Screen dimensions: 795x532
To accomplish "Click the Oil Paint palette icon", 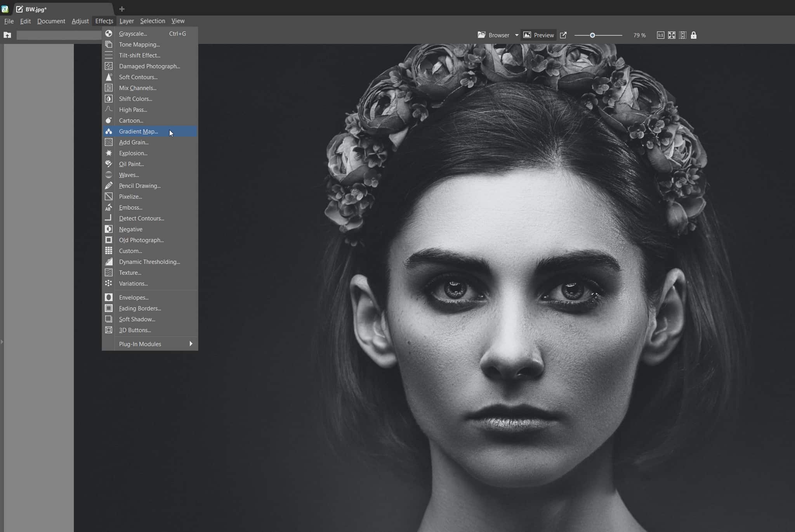I will tap(109, 164).
